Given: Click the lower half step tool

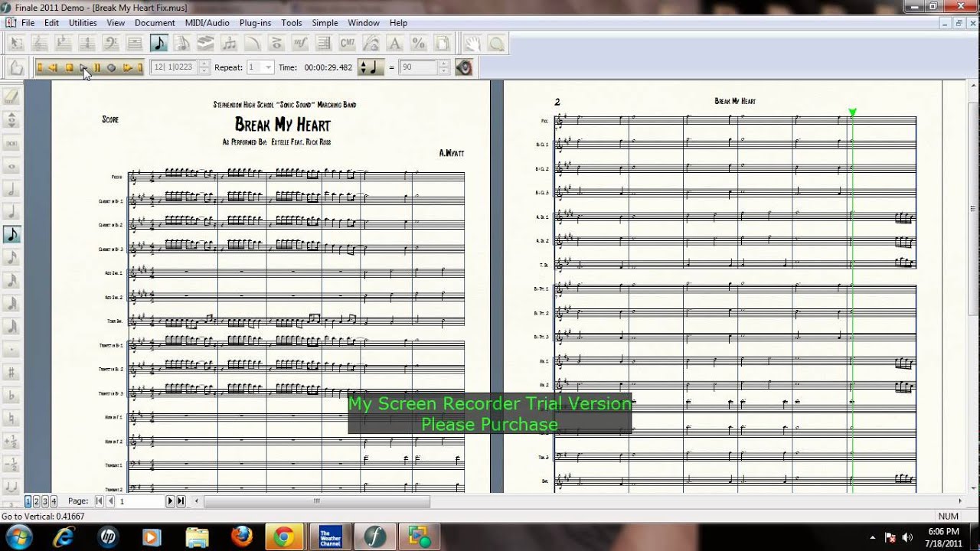Looking at the screenshot, I should (x=11, y=465).
